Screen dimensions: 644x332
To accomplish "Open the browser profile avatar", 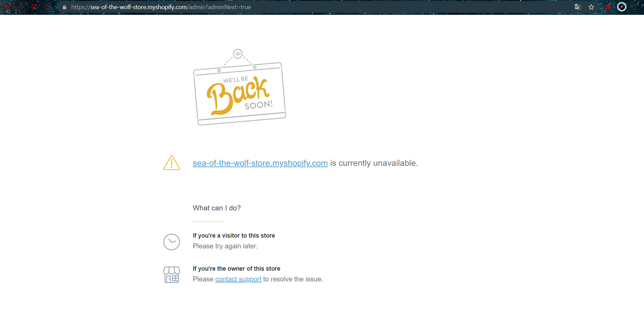I will click(622, 7).
